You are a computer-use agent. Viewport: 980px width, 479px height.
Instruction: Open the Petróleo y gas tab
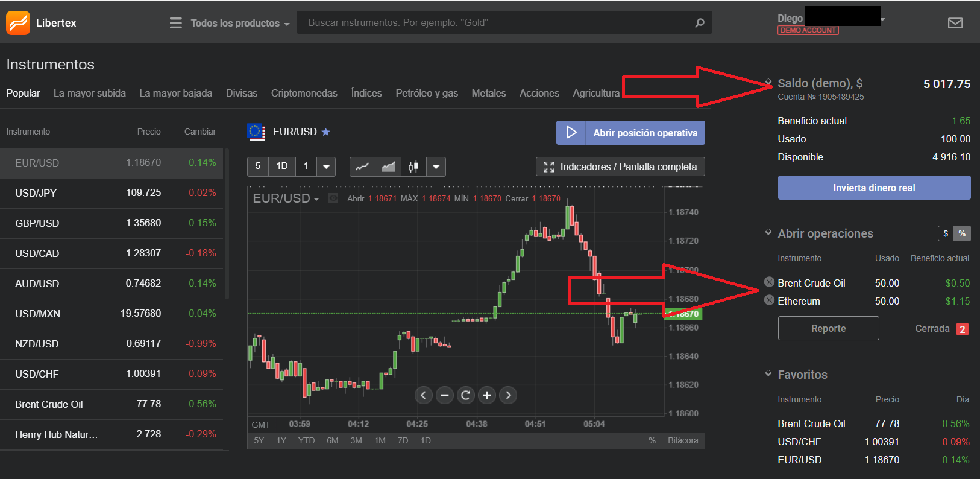(427, 93)
